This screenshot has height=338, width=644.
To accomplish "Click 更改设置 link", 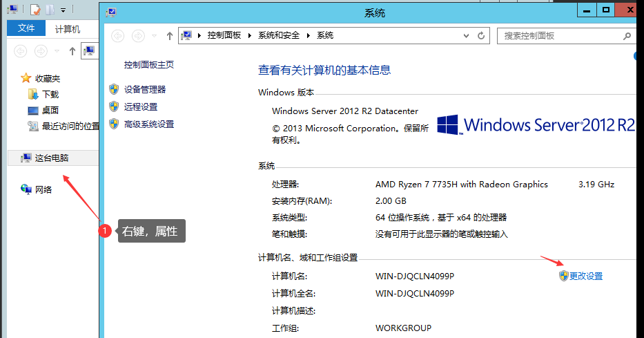I will (586, 276).
